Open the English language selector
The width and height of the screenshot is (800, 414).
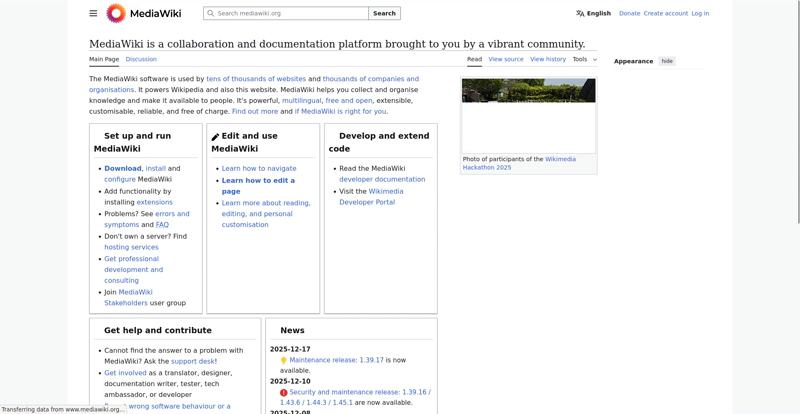coord(598,13)
